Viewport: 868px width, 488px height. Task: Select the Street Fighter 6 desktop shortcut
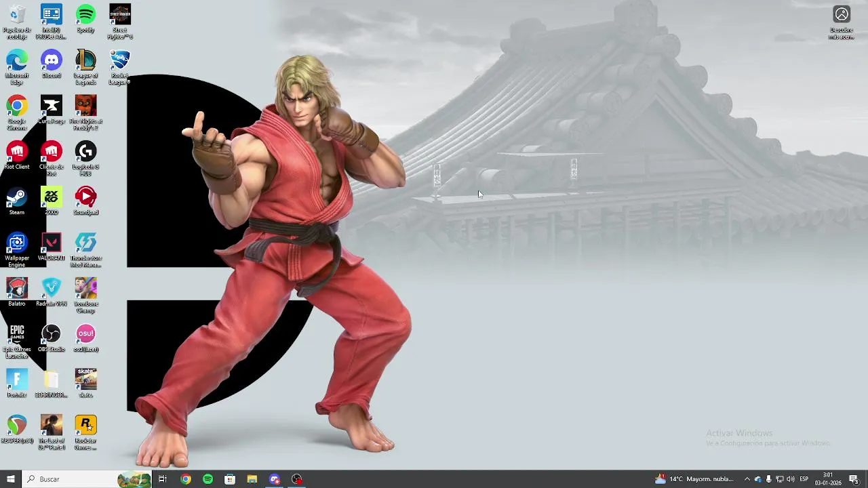(120, 22)
